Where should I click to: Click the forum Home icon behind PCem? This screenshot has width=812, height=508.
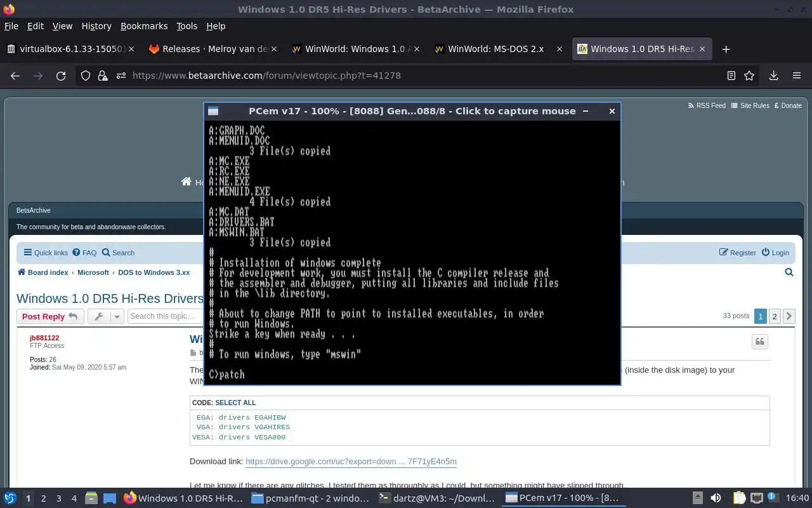coord(186,182)
